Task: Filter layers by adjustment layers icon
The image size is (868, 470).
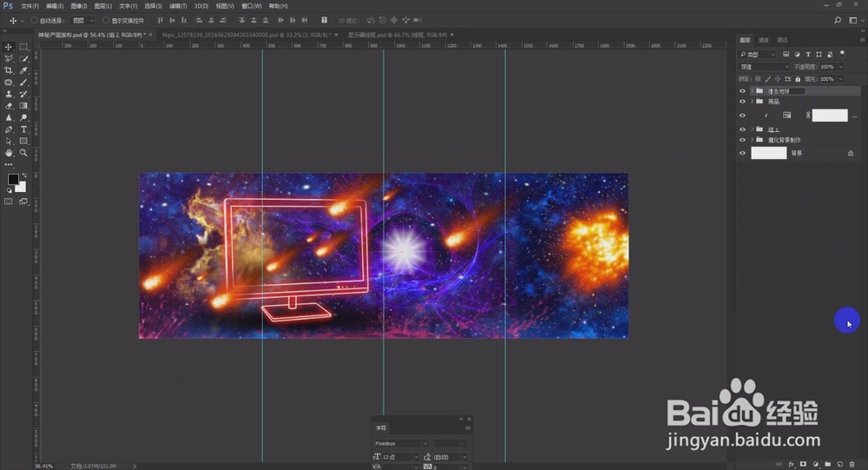Action: 797,55
